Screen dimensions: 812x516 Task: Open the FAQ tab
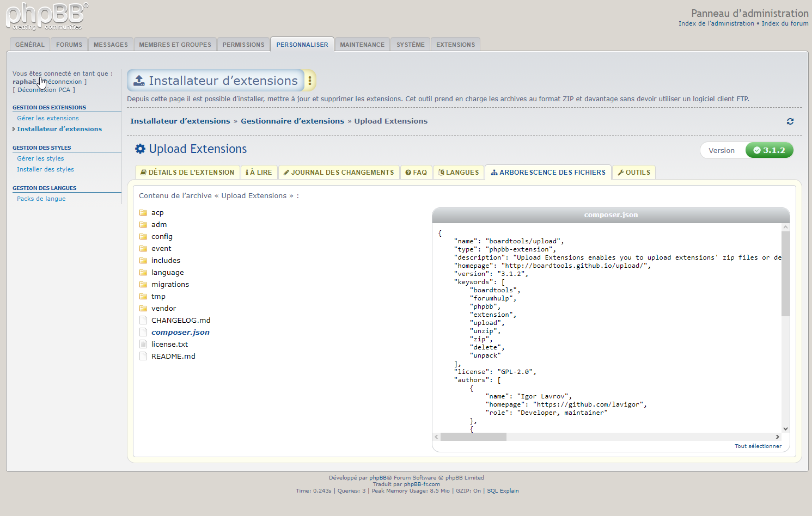coord(416,173)
